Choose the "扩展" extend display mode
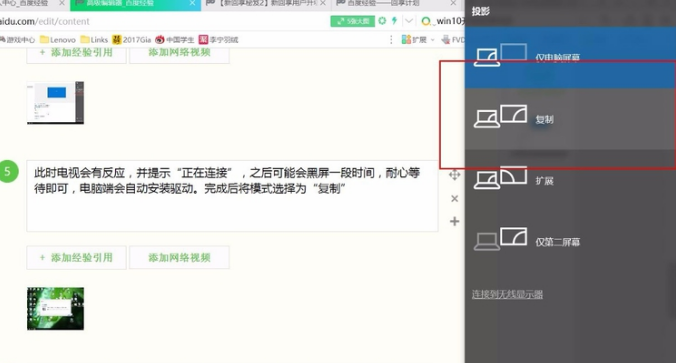Screen dimensions: 676x363 coord(570,180)
